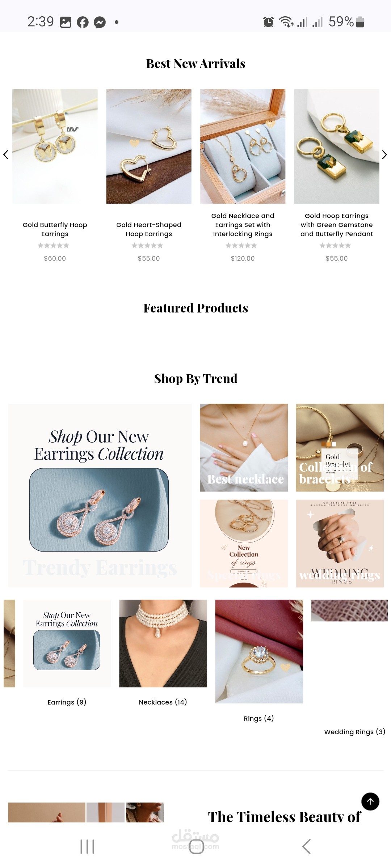Image resolution: width=391 pixels, height=868 pixels.
Task: Rate Gold Butterfly Hoop Earrings stars
Action: coord(54,246)
